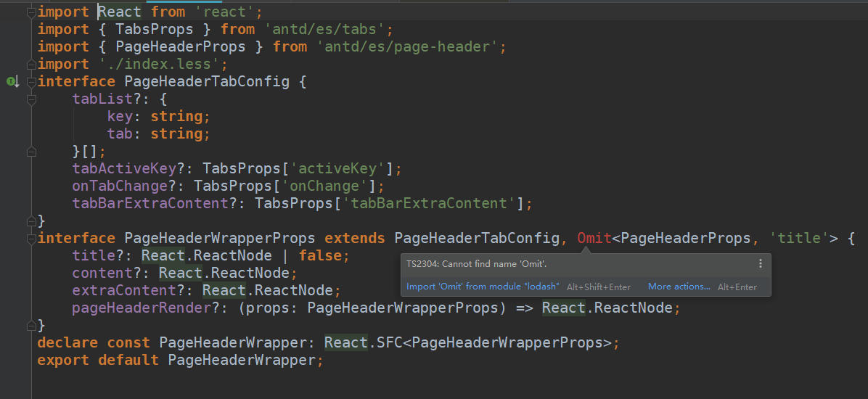868x399 pixels.
Task: Click Import 'Omit' from module "lodash" quick fix
Action: click(x=483, y=287)
